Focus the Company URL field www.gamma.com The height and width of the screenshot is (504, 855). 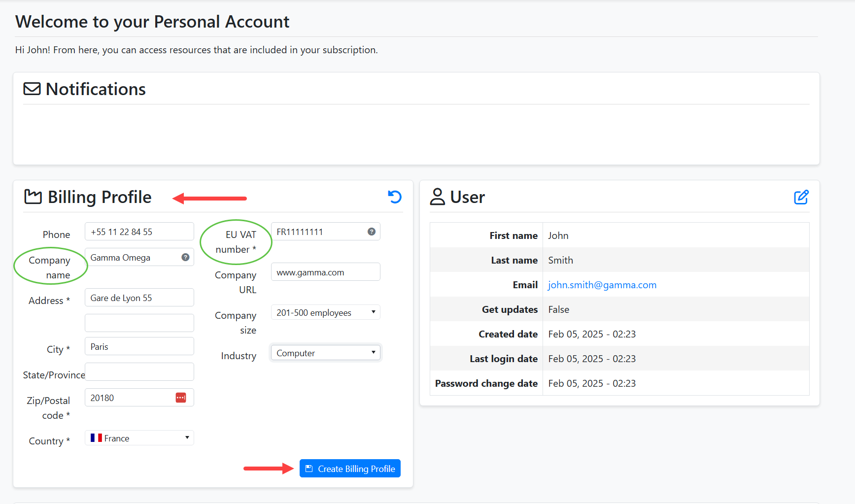(x=326, y=272)
